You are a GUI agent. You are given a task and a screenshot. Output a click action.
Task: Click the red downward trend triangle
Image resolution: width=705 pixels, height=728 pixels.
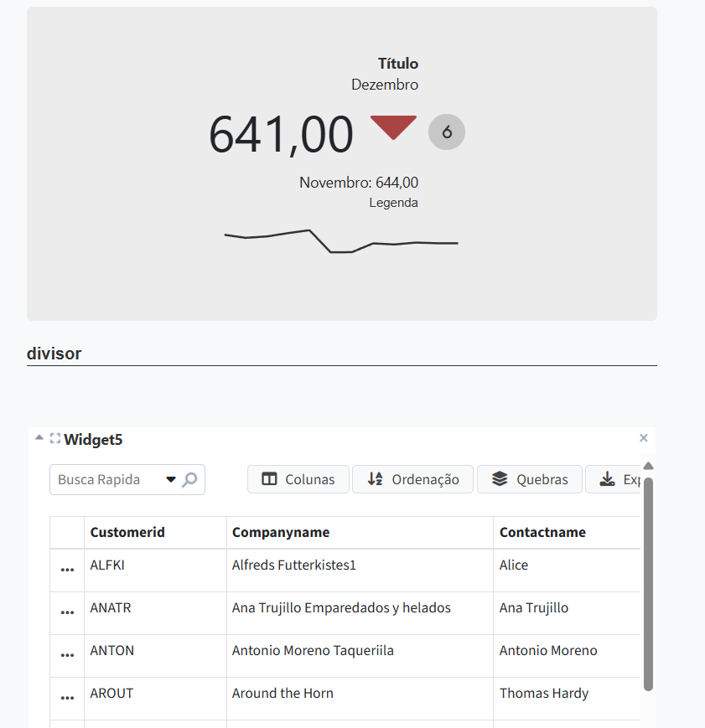pyautogui.click(x=393, y=126)
